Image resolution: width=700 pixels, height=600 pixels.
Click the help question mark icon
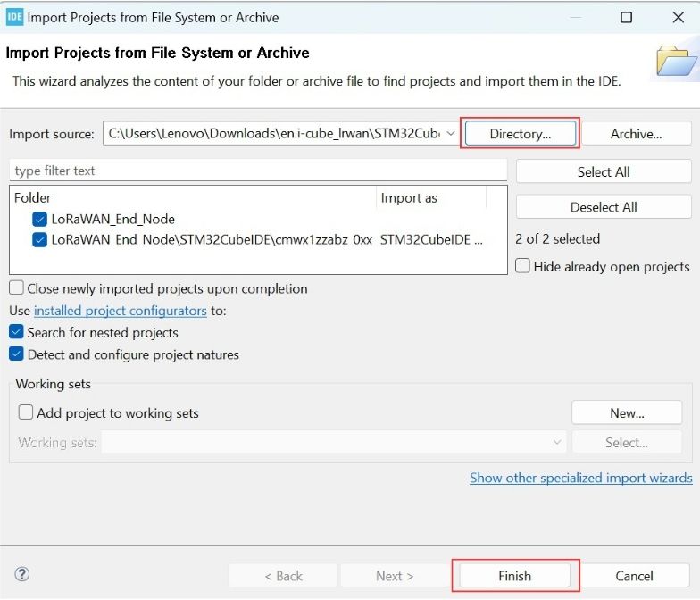tap(23, 575)
